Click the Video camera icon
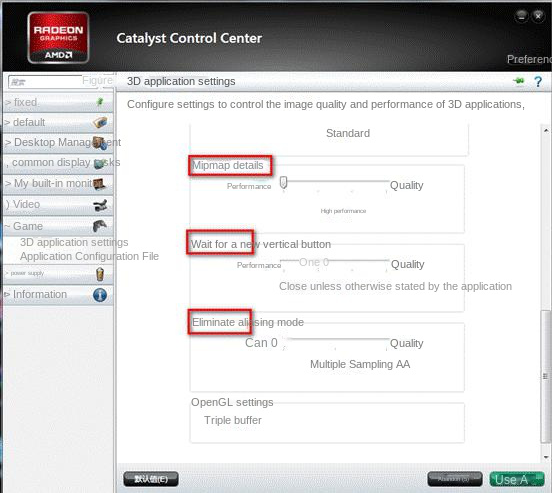 100,205
